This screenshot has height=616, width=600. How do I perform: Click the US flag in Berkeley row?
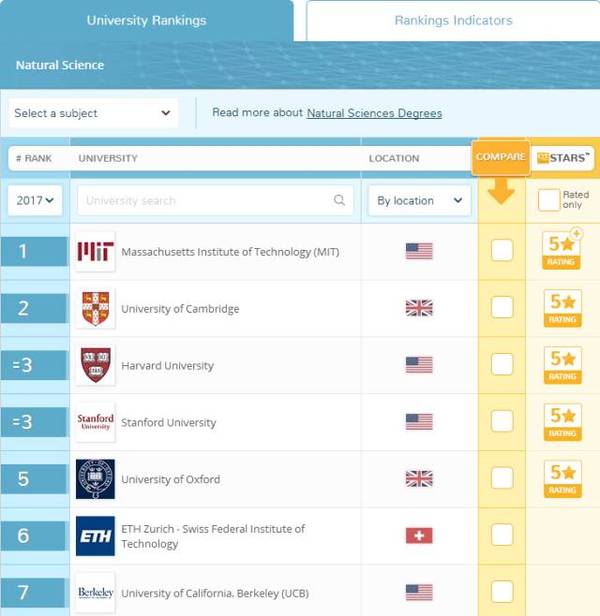[x=419, y=592]
